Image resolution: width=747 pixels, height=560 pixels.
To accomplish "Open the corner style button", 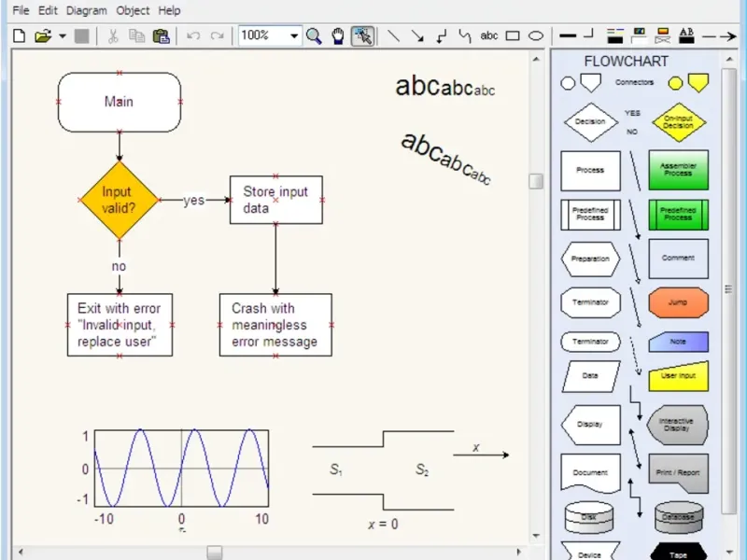I will coord(589,35).
